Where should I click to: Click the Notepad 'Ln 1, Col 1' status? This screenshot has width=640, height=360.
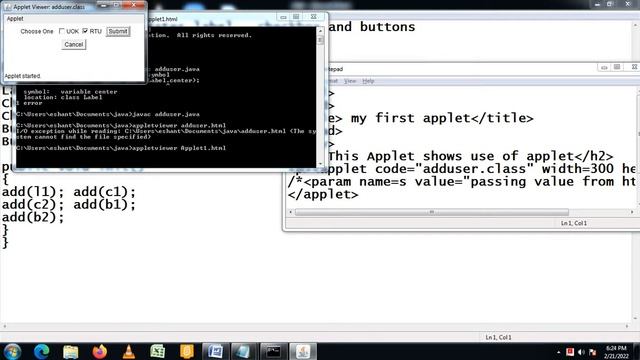573,223
